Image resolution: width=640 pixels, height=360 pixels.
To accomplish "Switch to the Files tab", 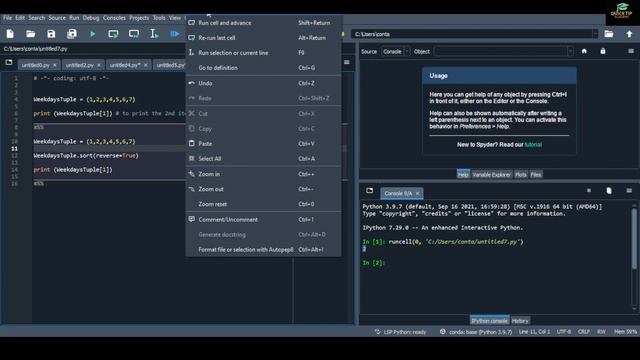I will click(x=536, y=175).
